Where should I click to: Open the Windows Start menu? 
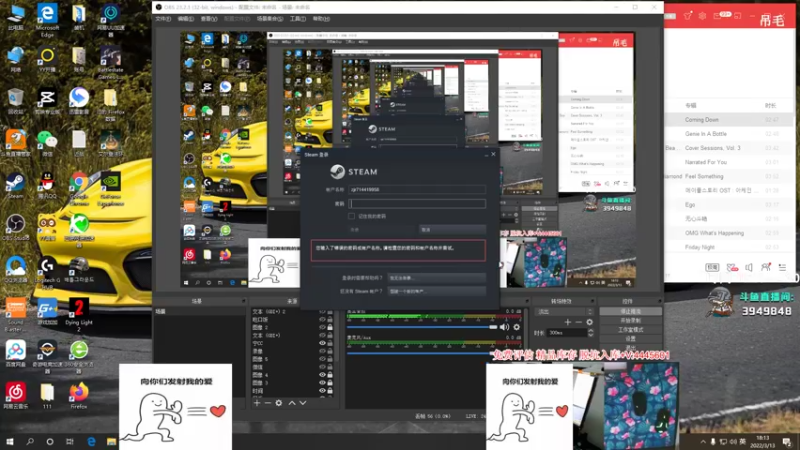coord(9,441)
